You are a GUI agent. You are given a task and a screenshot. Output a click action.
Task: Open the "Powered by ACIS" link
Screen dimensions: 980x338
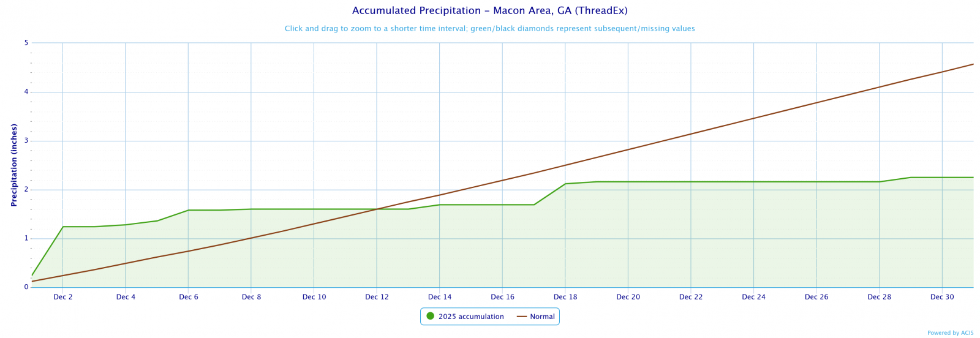(x=950, y=333)
